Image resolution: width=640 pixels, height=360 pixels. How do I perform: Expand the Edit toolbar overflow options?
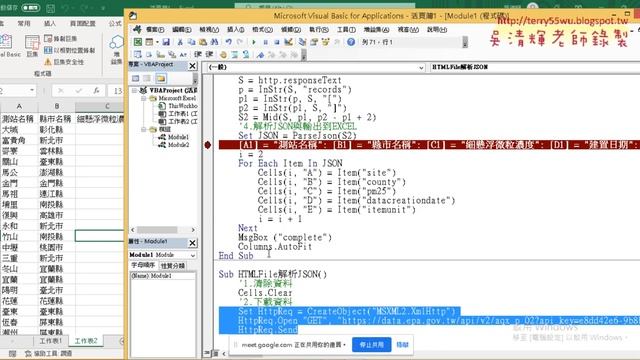click(304, 55)
